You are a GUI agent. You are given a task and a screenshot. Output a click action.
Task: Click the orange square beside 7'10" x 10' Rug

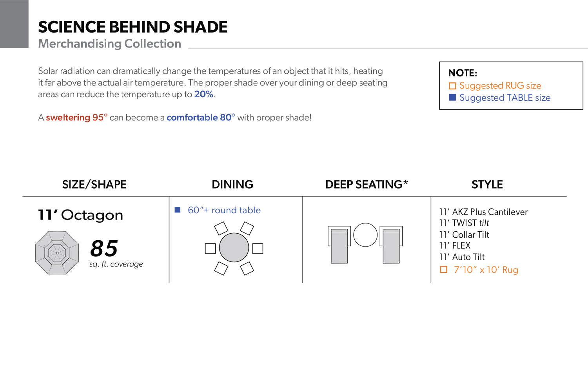[x=444, y=270]
